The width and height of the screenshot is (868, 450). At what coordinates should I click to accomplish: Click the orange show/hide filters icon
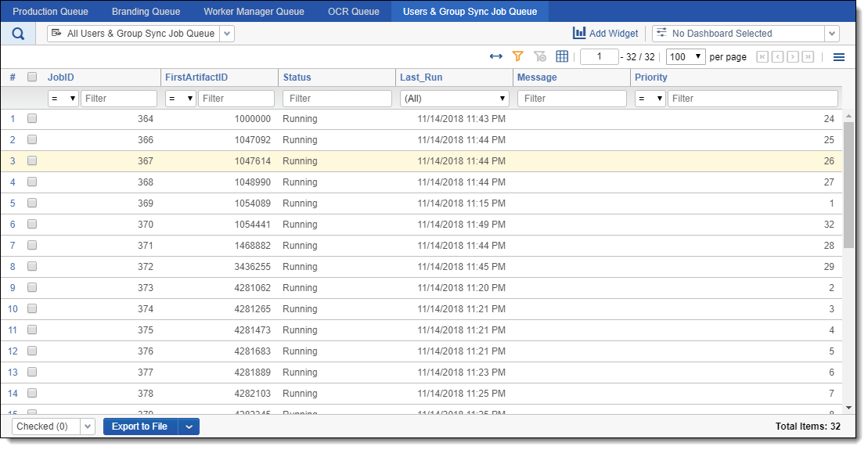pyautogui.click(x=517, y=56)
